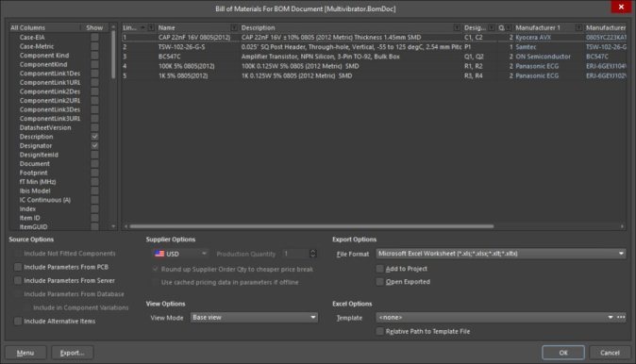
Task: Enable Show checkbox for Document
Action: (x=94, y=164)
